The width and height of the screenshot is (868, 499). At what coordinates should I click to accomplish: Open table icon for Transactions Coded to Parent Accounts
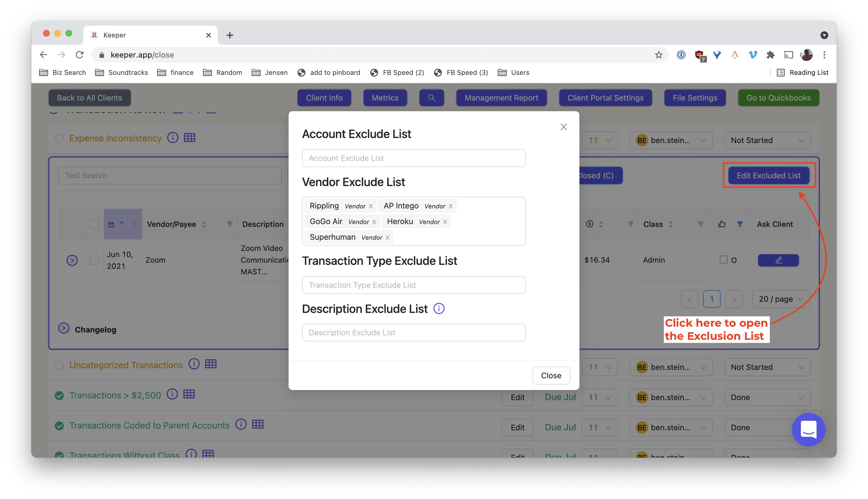[258, 425]
